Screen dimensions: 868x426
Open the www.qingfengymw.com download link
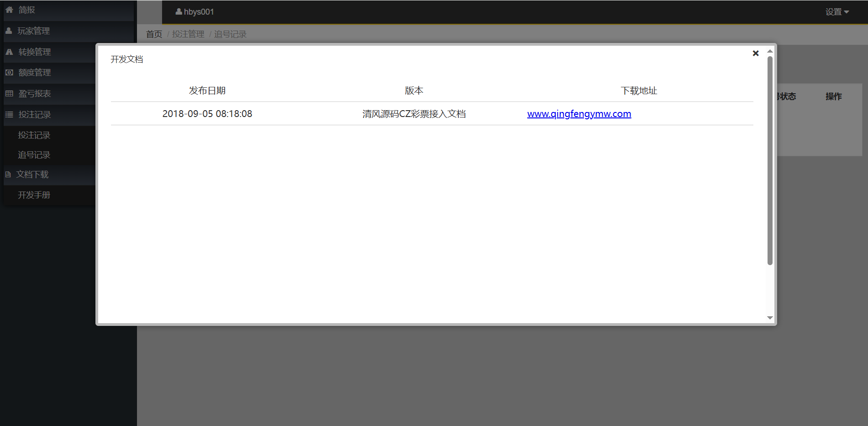(579, 114)
